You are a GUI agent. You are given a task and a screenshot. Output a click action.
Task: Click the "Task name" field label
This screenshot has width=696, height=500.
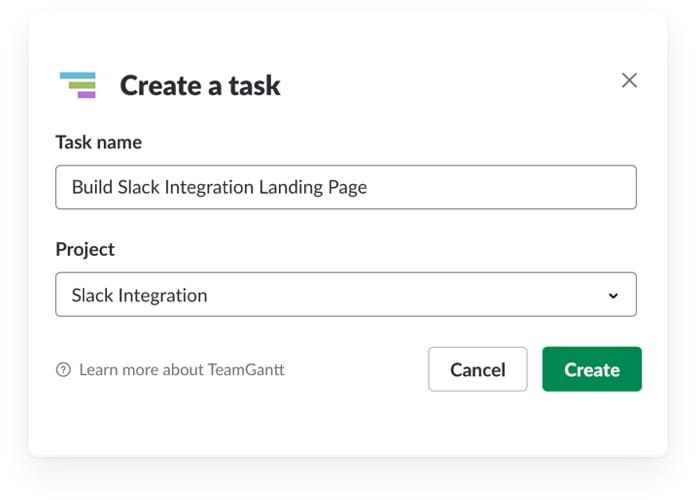[99, 142]
